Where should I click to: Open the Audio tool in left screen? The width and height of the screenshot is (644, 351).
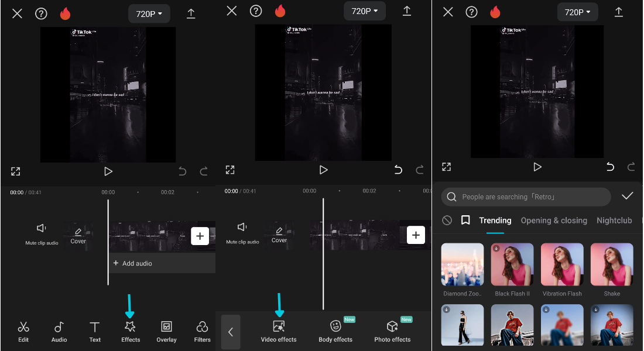tap(59, 332)
